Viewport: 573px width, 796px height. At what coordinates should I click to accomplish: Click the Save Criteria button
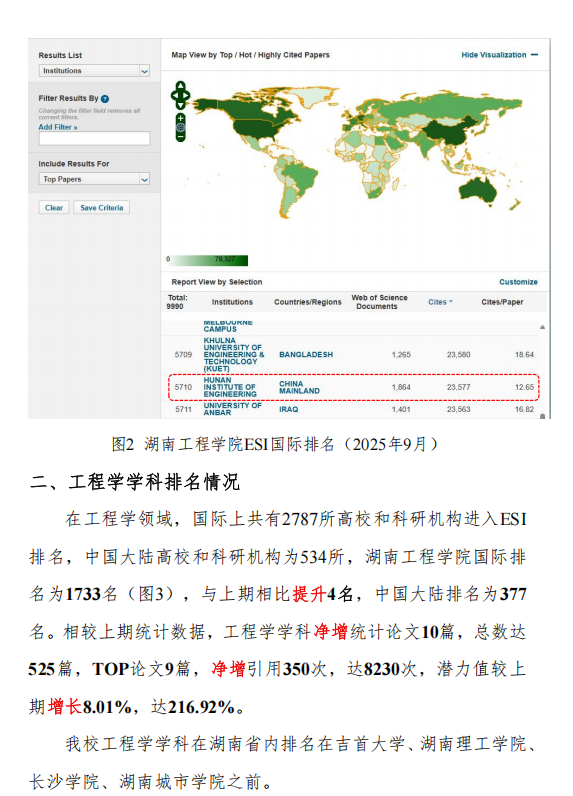[102, 208]
